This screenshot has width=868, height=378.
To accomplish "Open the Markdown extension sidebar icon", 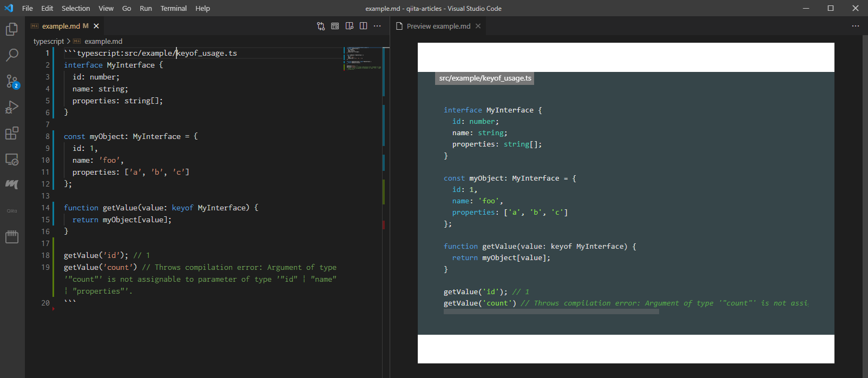I will (12, 184).
